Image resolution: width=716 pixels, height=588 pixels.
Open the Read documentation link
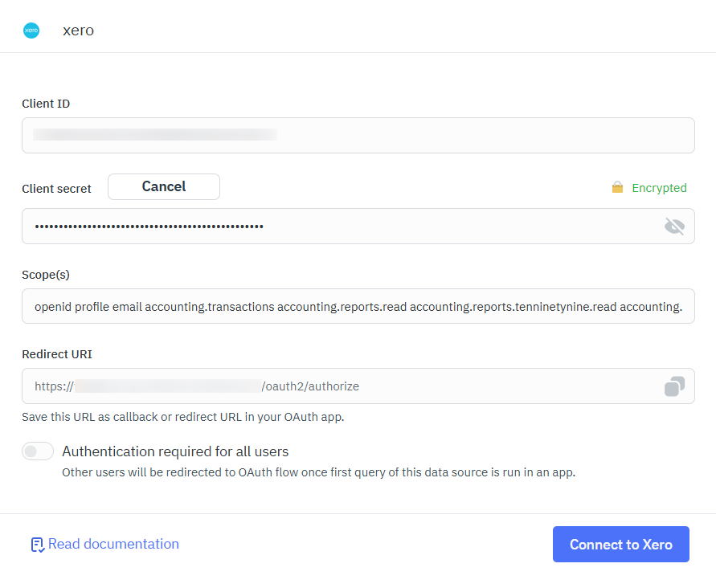pyautogui.click(x=113, y=544)
